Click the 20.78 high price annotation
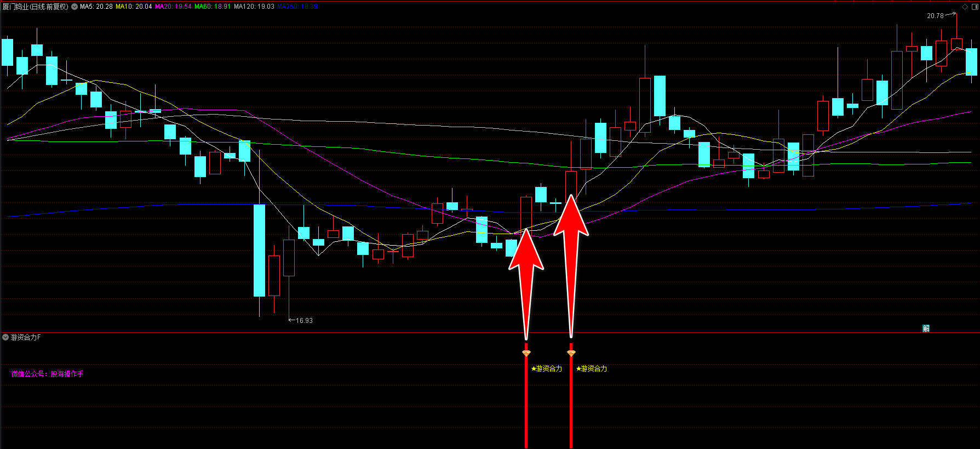This screenshot has width=980, height=449. 935,16
